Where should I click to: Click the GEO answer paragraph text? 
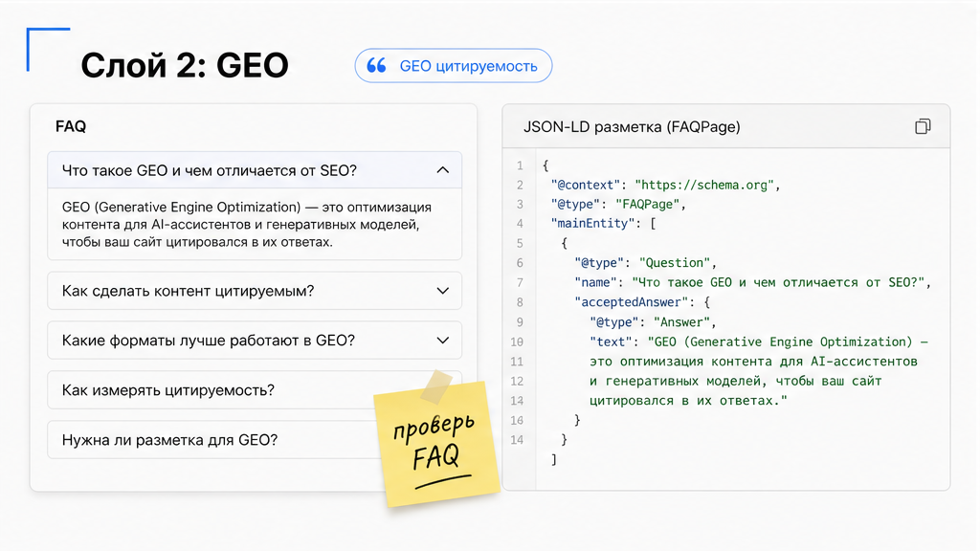[247, 224]
